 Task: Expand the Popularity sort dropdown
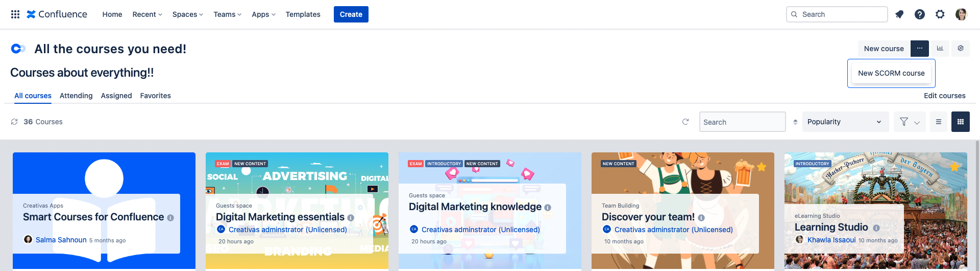click(x=845, y=122)
